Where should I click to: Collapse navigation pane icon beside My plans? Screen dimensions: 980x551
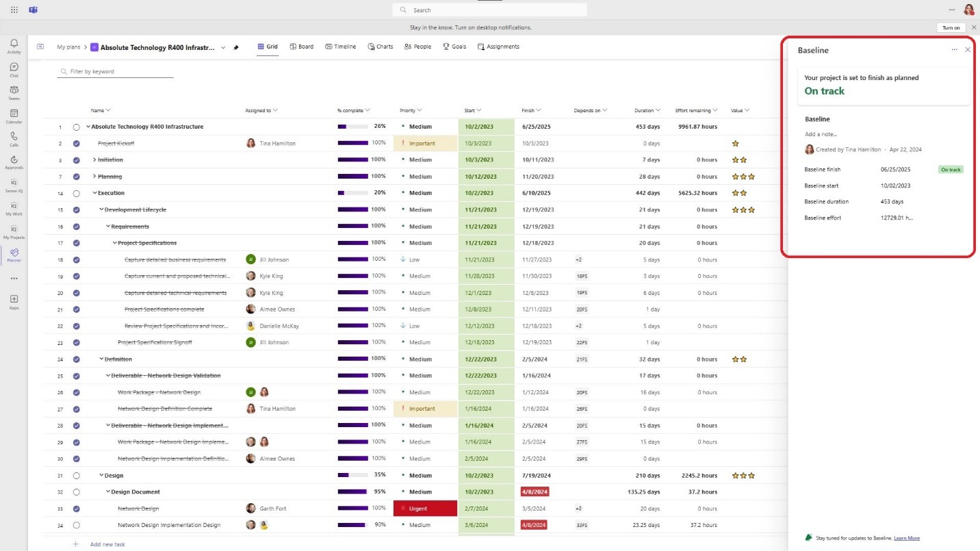[x=40, y=47]
